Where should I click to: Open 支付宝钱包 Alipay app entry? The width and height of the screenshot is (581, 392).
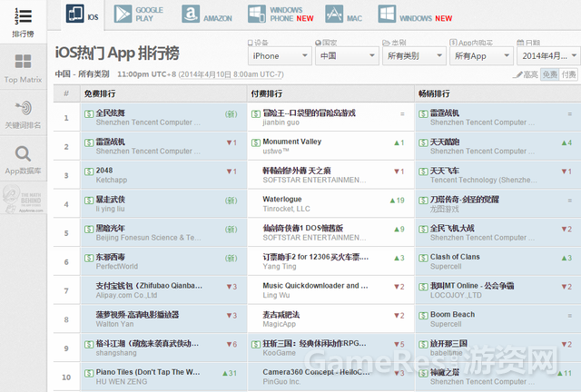pos(149,286)
